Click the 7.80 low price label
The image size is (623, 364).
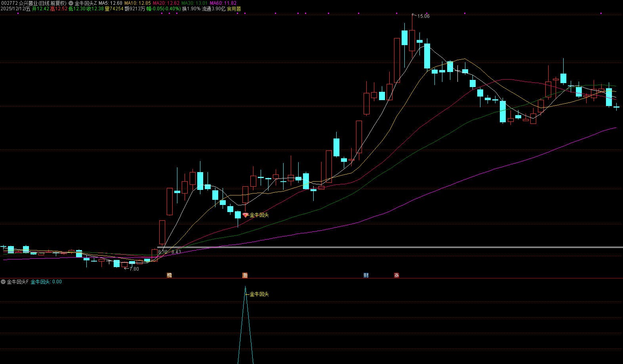(x=134, y=269)
